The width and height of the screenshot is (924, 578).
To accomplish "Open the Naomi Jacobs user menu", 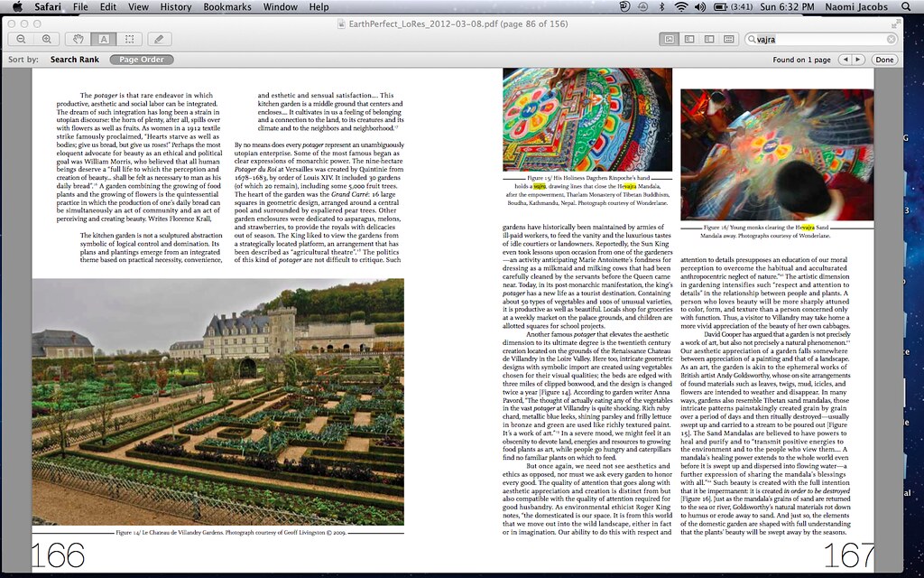I will (856, 7).
